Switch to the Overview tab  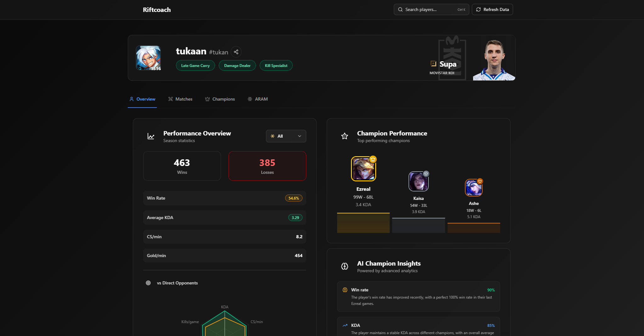tap(142, 99)
